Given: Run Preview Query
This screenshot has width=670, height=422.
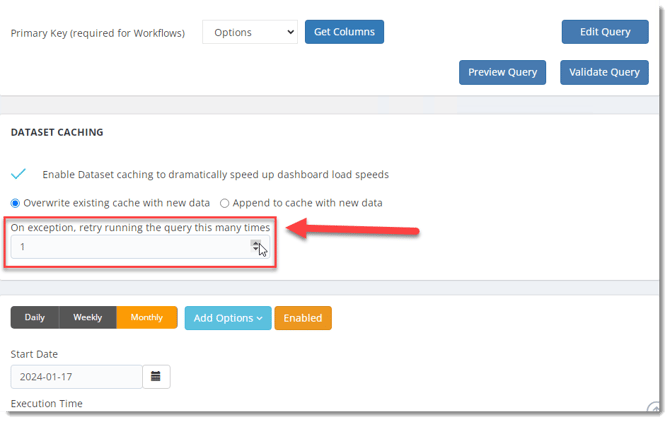Looking at the screenshot, I should coord(503,72).
